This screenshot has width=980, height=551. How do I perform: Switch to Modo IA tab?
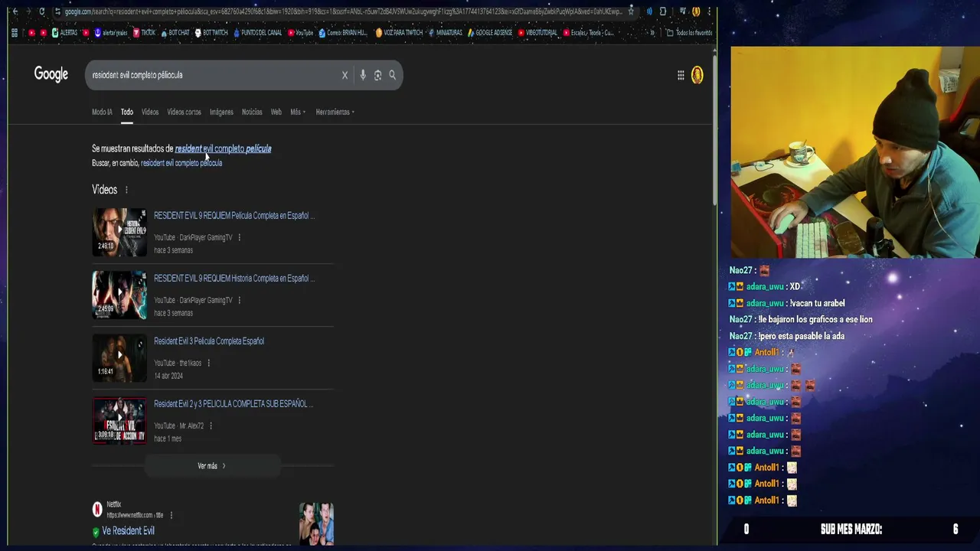click(x=102, y=112)
